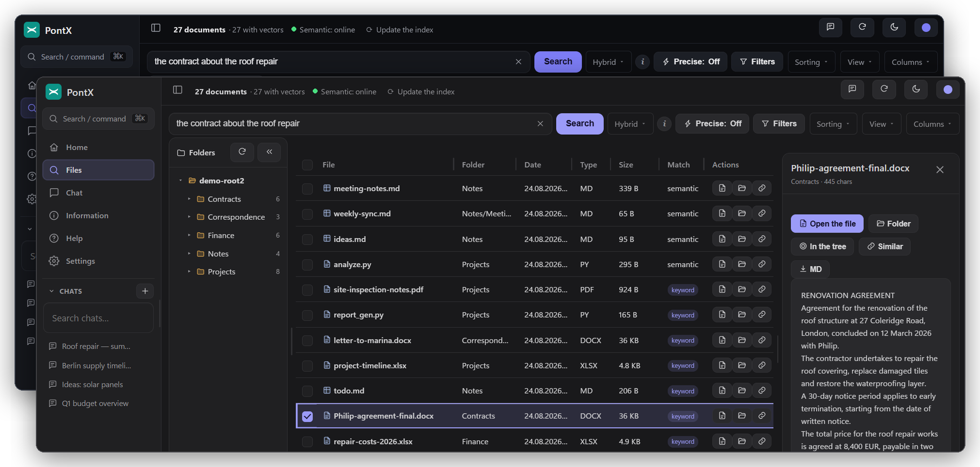Toggle the sidebar panel icon in front window
980x467 pixels.
(x=177, y=90)
